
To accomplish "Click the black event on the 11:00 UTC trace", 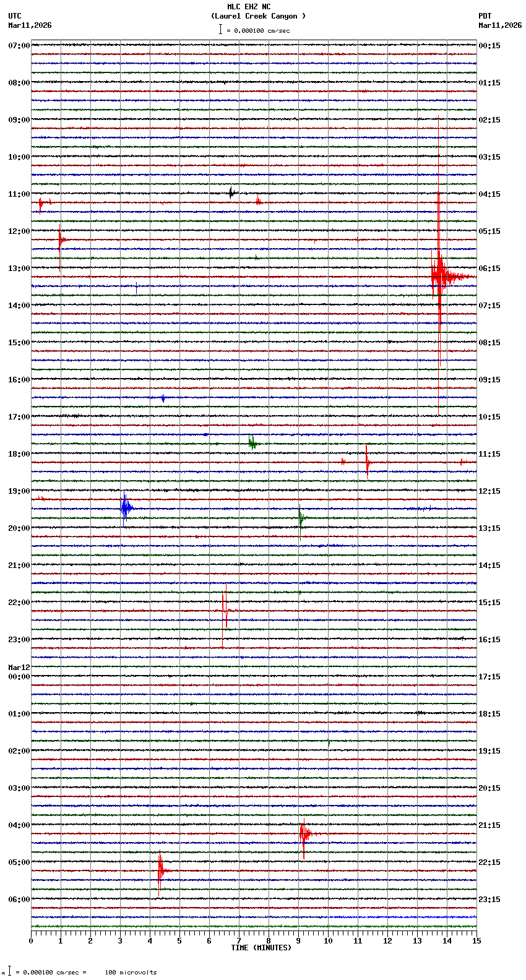I will coord(231,193).
